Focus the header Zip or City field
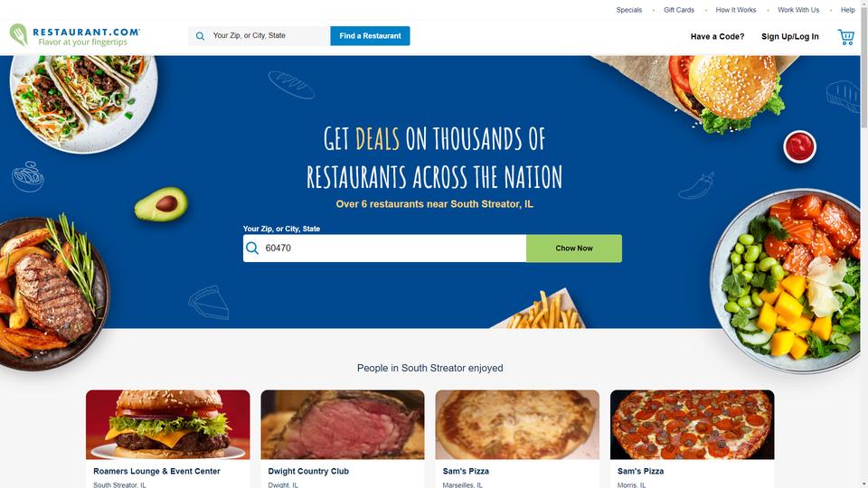 [x=269, y=36]
